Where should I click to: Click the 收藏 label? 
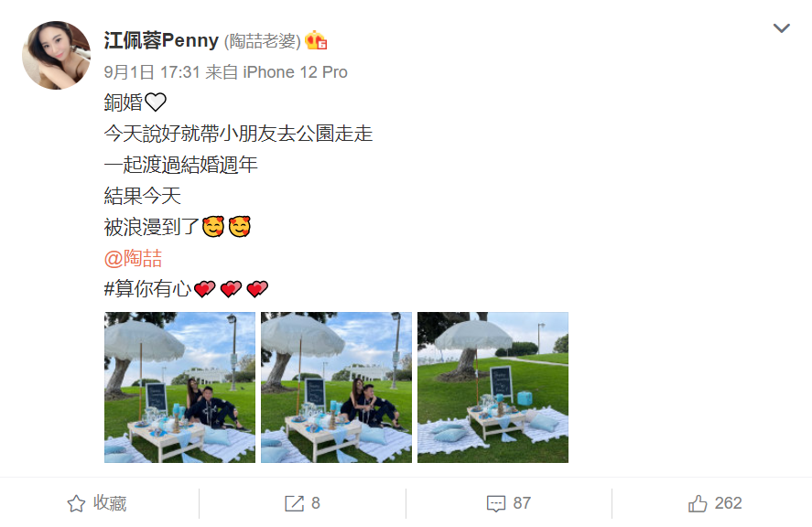(x=110, y=503)
